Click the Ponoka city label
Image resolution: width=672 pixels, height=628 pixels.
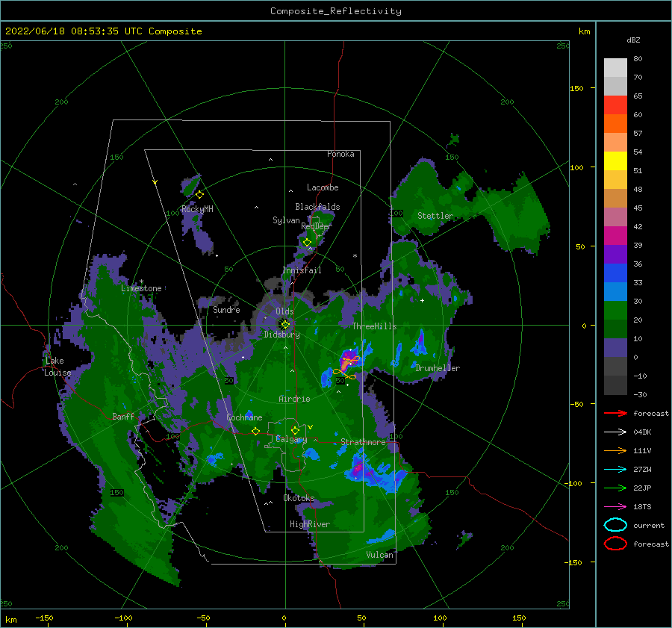(340, 154)
